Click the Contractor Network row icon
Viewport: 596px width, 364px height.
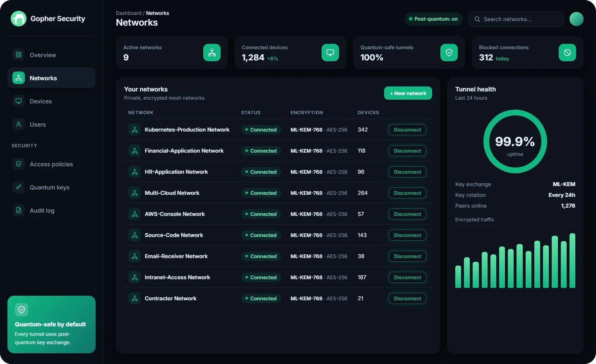135,299
